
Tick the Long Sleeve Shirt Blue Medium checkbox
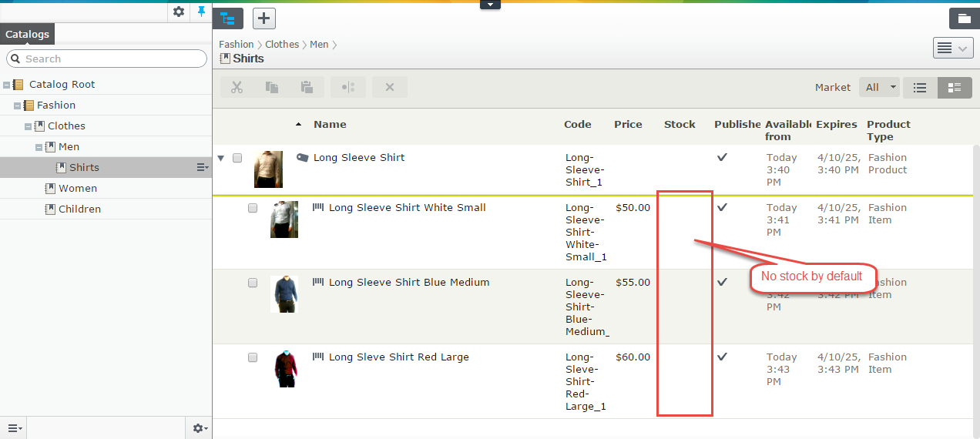point(253,283)
